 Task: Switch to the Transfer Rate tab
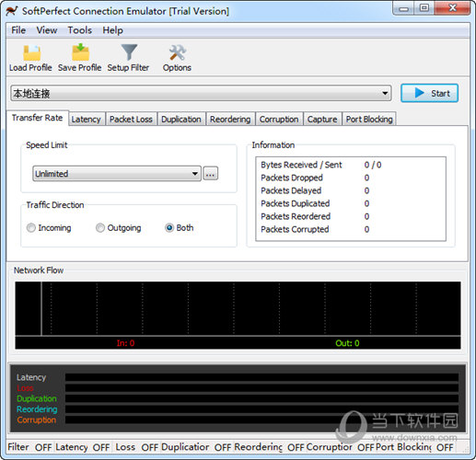(37, 118)
